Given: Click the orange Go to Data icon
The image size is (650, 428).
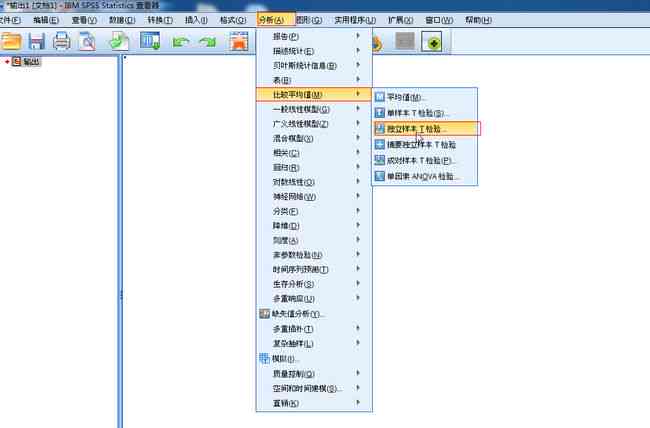Looking at the screenshot, I should 239,41.
